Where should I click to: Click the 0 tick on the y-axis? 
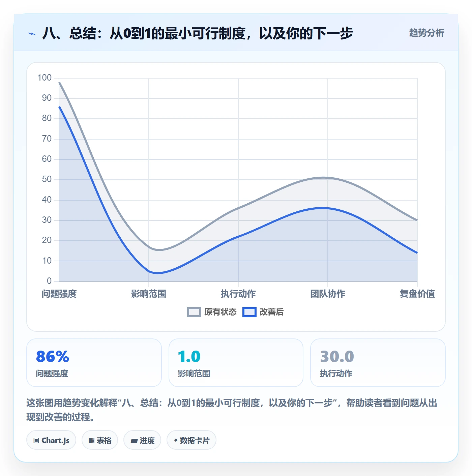point(49,281)
